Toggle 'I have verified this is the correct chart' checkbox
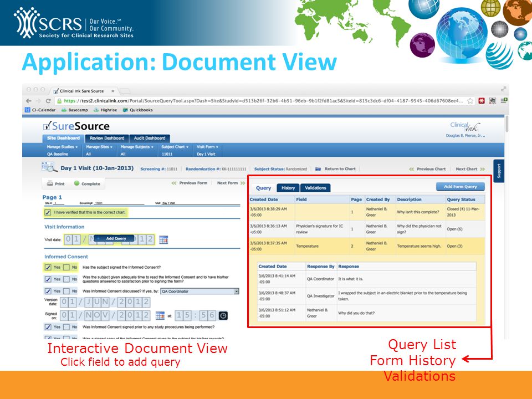The height and width of the screenshot is (399, 532). click(x=48, y=212)
